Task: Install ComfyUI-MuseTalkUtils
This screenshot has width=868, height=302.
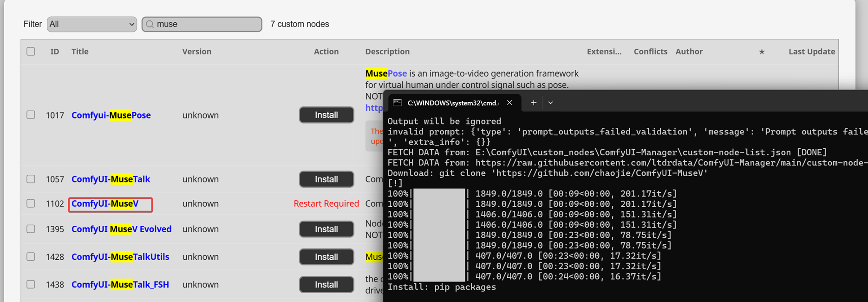Action: pos(326,256)
